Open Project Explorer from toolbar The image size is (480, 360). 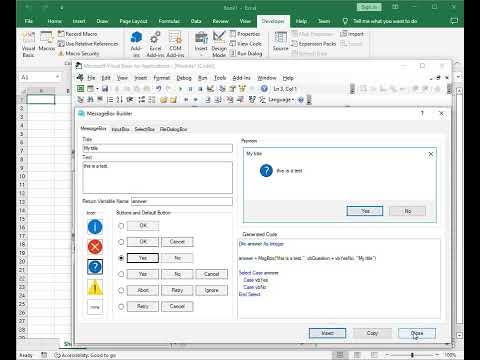click(222, 89)
